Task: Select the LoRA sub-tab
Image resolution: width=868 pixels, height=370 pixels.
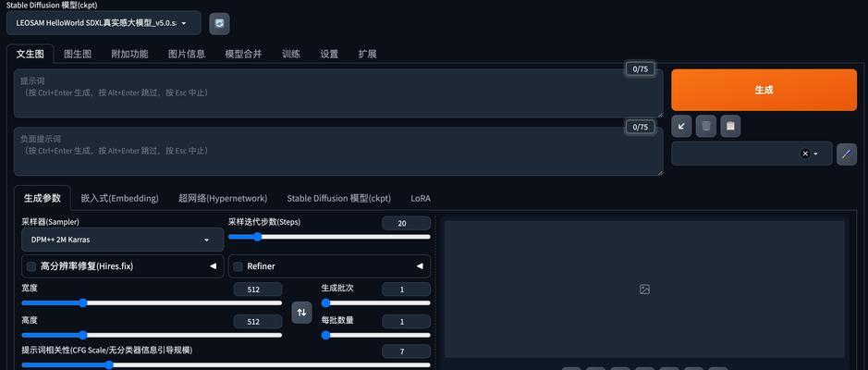Action: point(421,198)
